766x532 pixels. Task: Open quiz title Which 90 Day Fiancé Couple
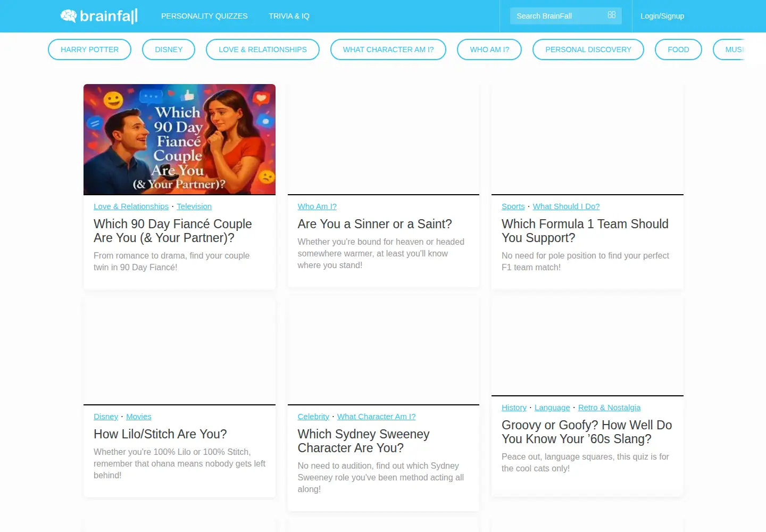point(173,231)
